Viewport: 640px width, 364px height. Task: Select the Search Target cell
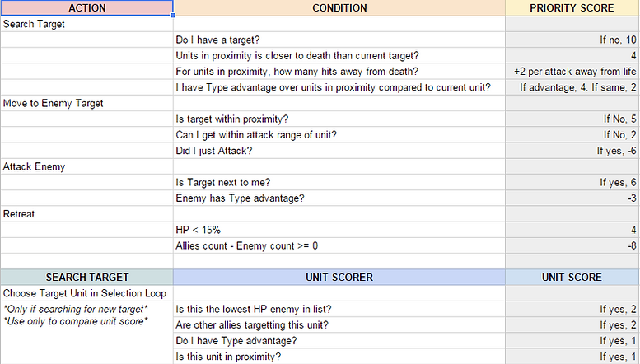point(87,24)
